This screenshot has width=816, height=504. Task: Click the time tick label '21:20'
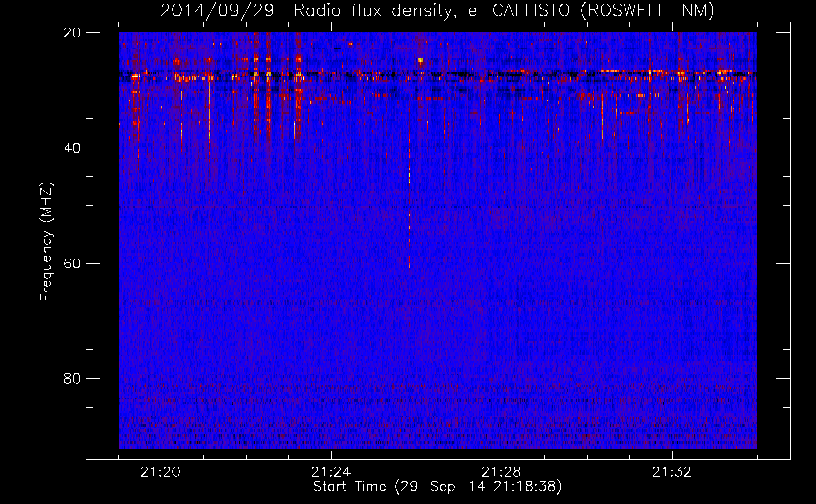coord(160,472)
